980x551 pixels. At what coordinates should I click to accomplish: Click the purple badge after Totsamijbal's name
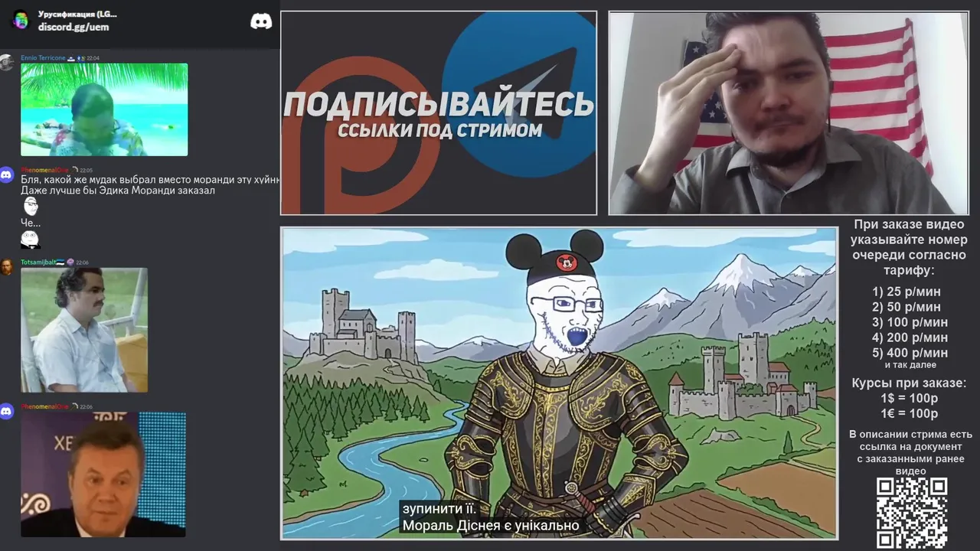click(x=70, y=262)
